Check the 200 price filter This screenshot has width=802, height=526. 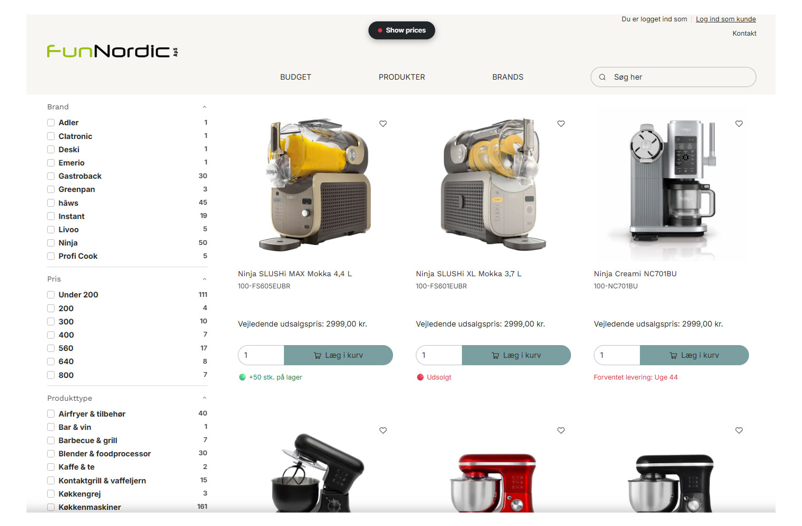pos(51,308)
